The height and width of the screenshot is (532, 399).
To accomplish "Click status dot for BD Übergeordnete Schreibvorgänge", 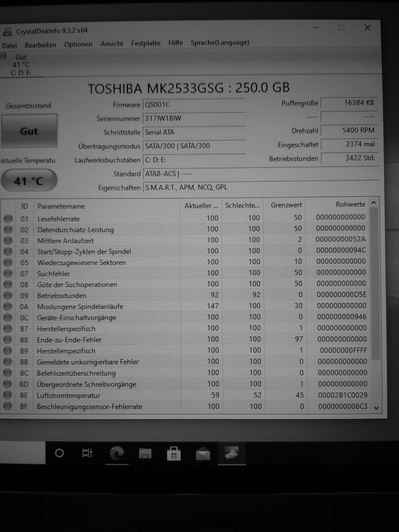I will tap(7, 384).
